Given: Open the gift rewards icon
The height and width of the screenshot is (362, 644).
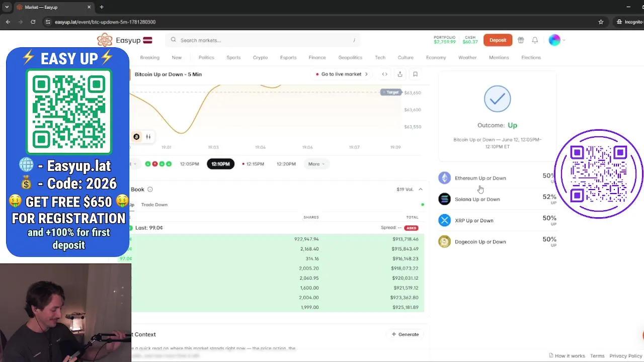Looking at the screenshot, I should 521,40.
